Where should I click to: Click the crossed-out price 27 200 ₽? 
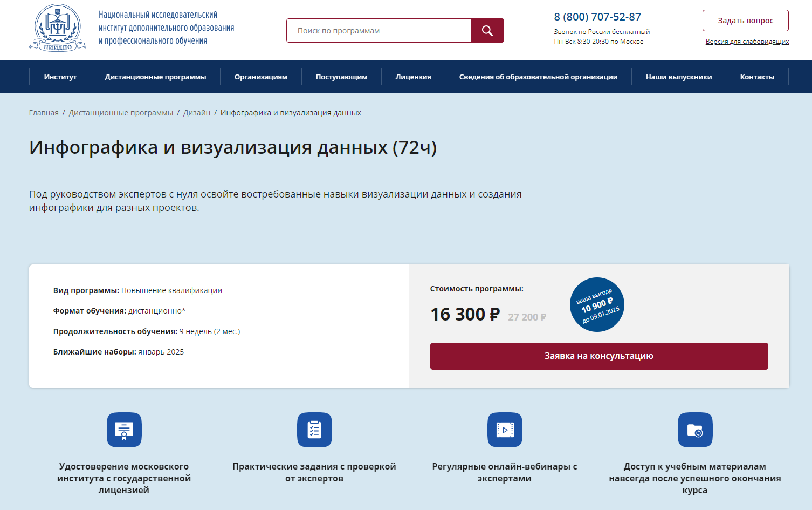pos(527,317)
